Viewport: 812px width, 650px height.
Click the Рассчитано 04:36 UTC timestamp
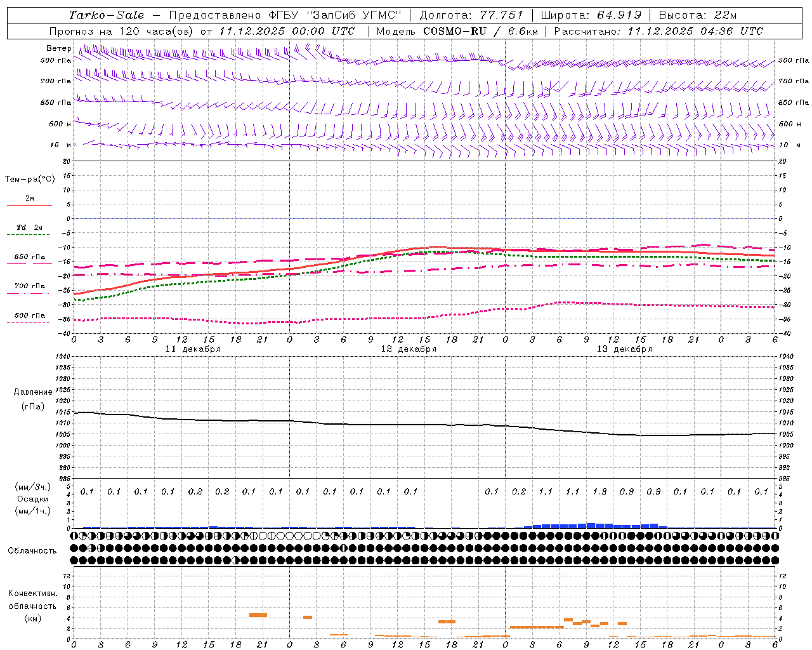(658, 31)
